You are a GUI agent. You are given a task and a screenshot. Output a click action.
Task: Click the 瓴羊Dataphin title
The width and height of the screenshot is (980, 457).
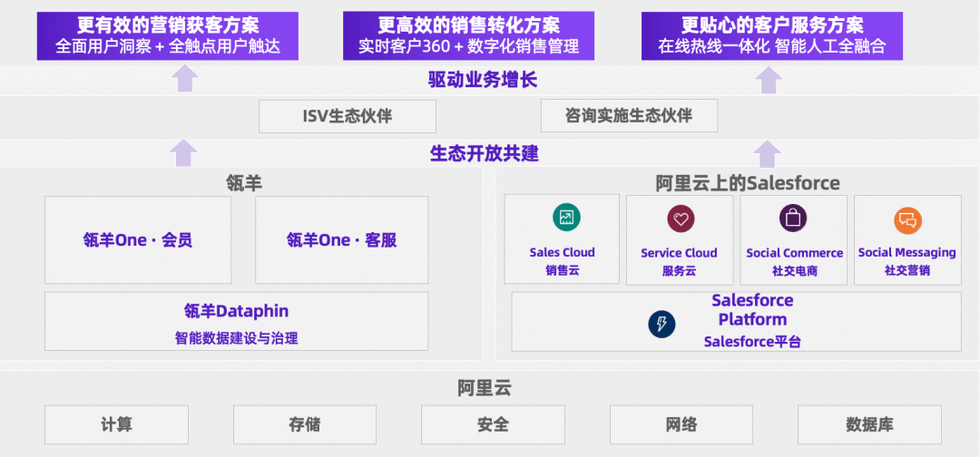point(236,311)
